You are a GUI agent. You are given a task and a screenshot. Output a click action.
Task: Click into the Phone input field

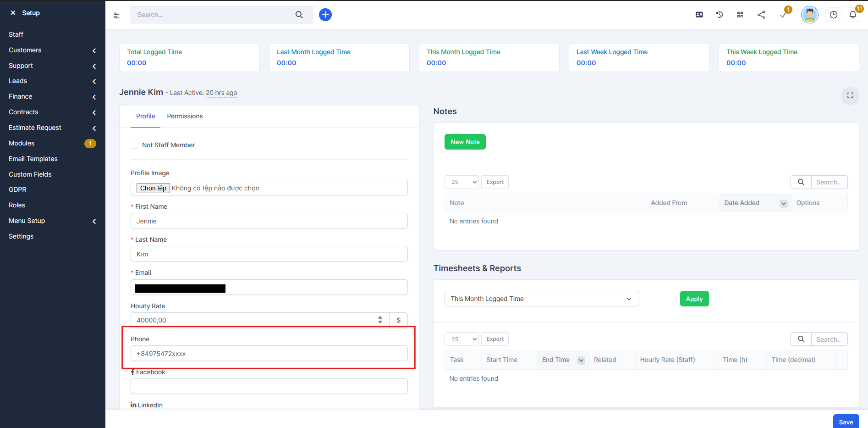[x=269, y=354]
